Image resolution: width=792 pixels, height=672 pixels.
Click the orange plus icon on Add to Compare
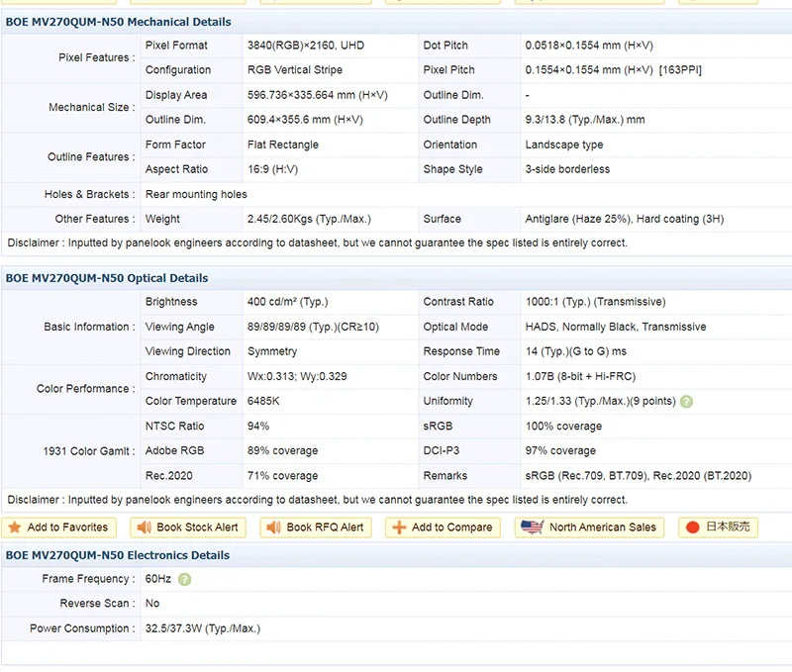coord(398,528)
